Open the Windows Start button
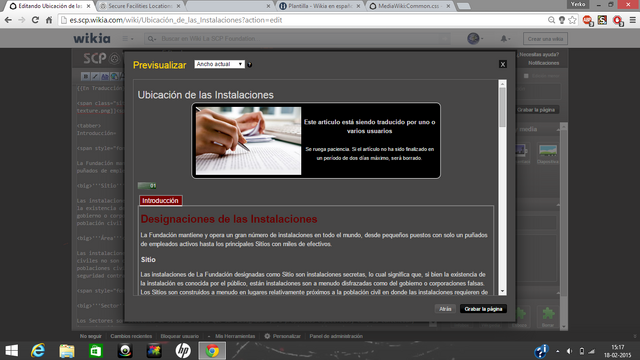 (12, 351)
